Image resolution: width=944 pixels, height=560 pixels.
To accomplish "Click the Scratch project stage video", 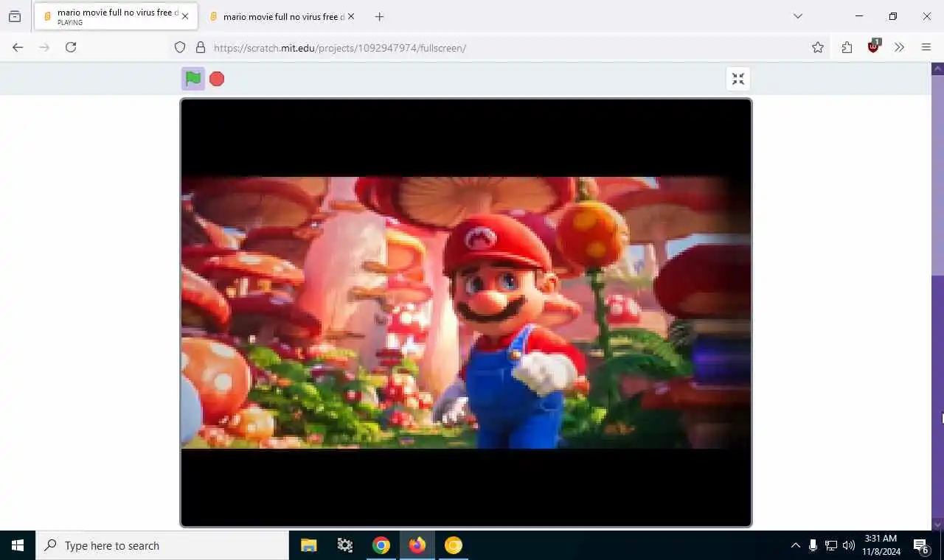I will [x=466, y=312].
